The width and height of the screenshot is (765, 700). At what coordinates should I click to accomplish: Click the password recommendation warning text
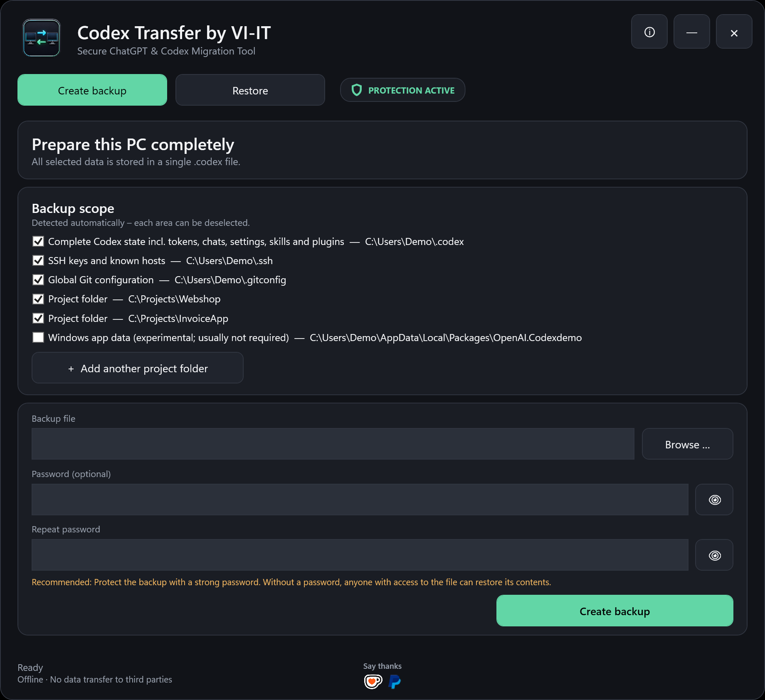tap(291, 582)
